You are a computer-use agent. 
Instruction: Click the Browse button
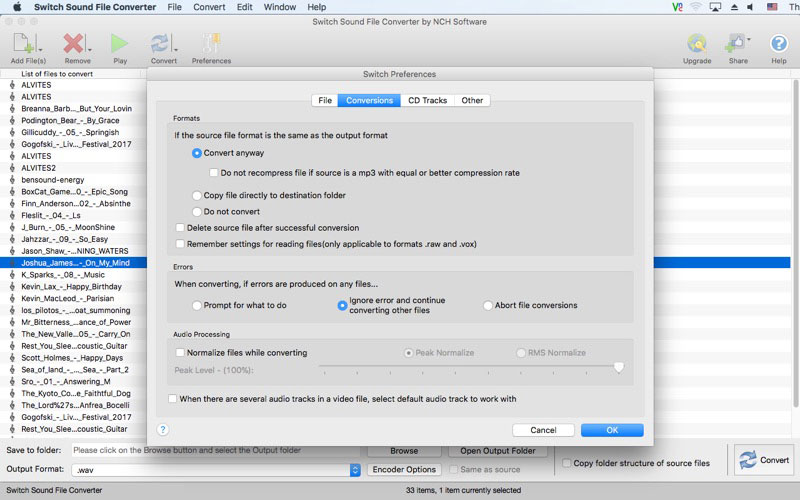(x=404, y=451)
